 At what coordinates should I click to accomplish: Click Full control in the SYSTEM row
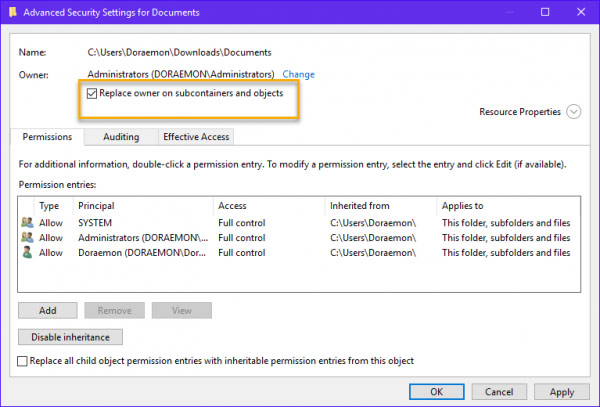coord(241,223)
